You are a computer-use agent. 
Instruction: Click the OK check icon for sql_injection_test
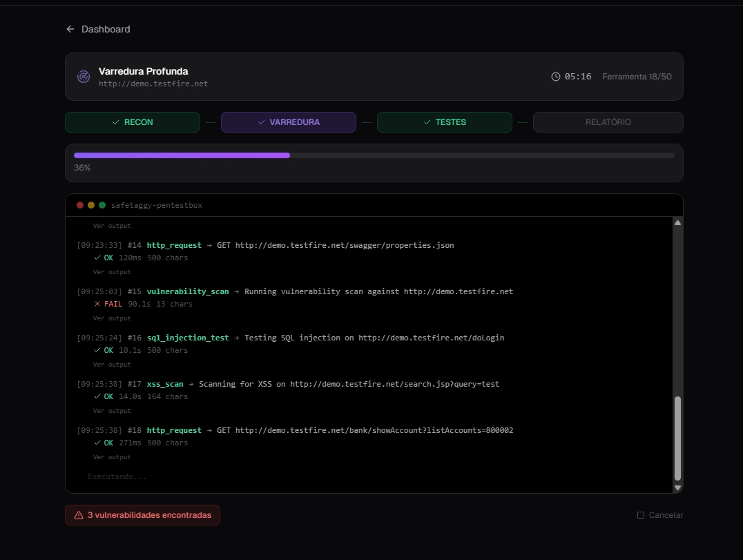point(97,350)
